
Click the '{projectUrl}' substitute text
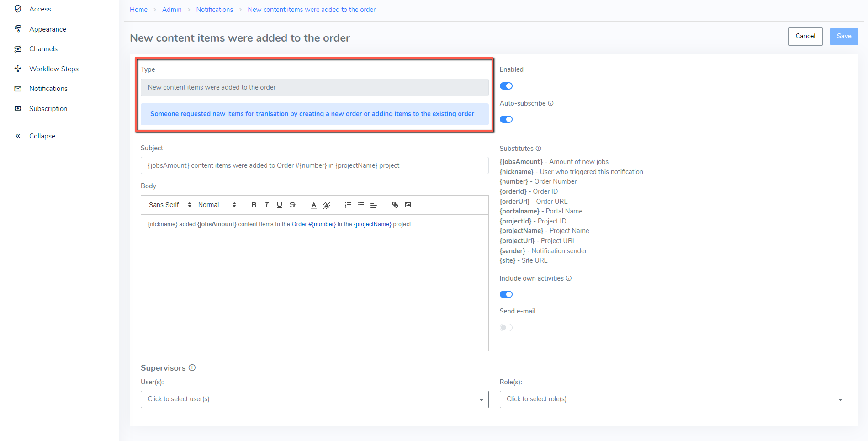[x=517, y=241]
